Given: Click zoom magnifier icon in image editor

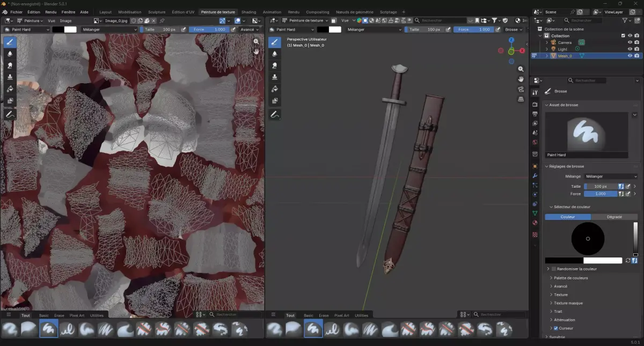Looking at the screenshot, I should point(256,41).
